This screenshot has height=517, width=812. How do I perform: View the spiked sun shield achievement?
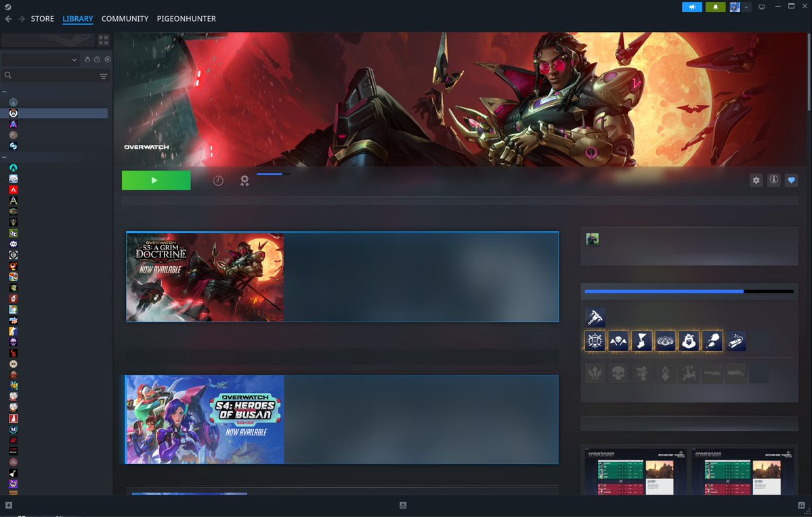595,341
